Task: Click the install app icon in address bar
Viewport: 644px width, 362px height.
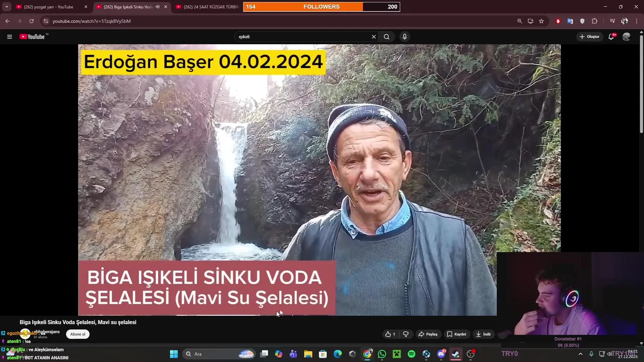Action: coord(530,21)
